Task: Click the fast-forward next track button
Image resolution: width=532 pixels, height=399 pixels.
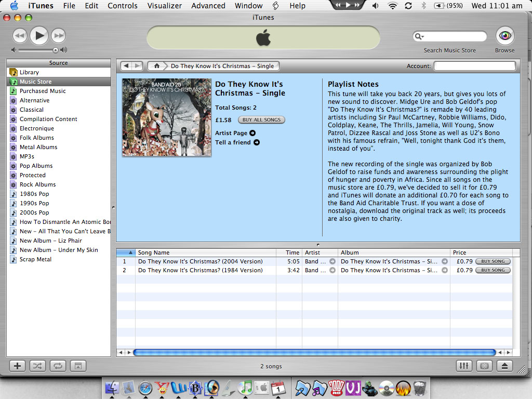Action: 58,36
